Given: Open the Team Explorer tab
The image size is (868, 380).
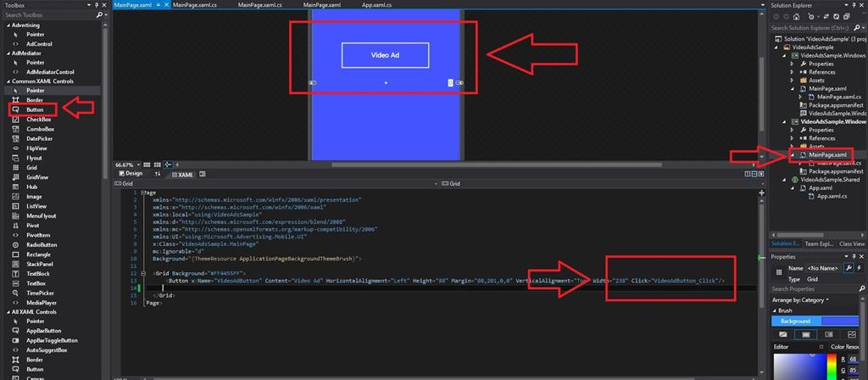Looking at the screenshot, I should click(x=818, y=243).
